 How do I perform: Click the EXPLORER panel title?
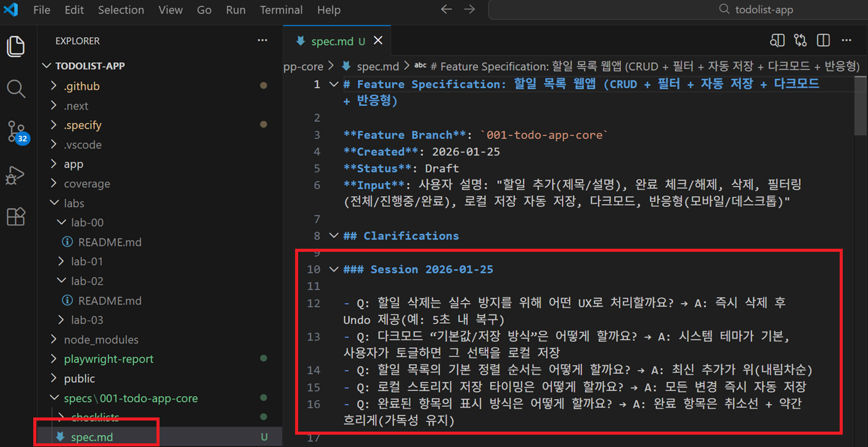(x=78, y=41)
